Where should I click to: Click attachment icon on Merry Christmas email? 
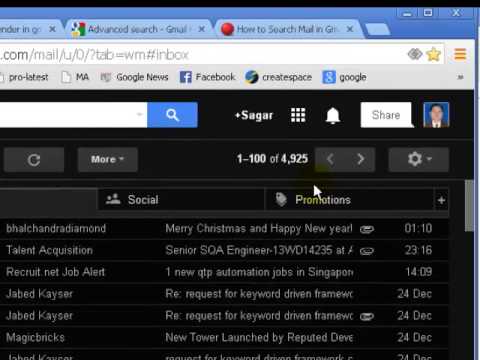tap(367, 229)
